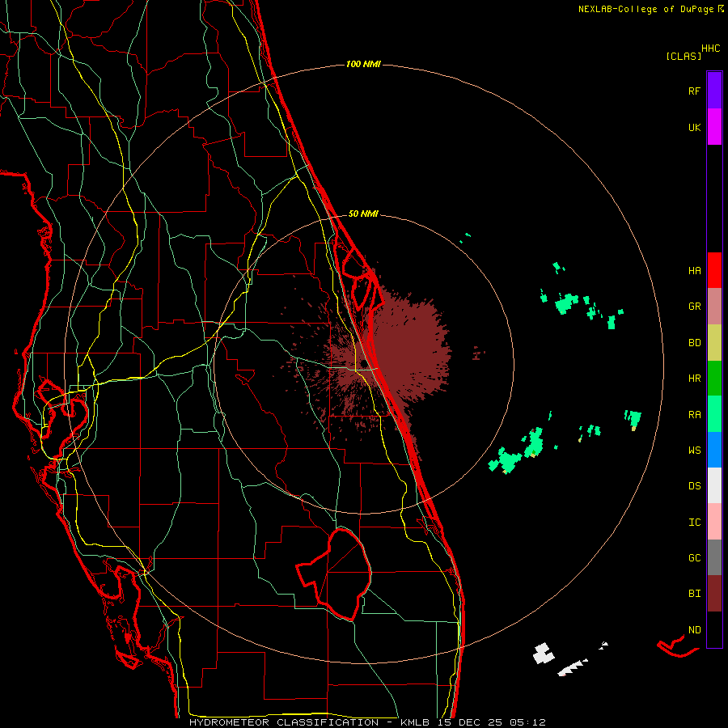Click the ND legend label

click(694, 630)
